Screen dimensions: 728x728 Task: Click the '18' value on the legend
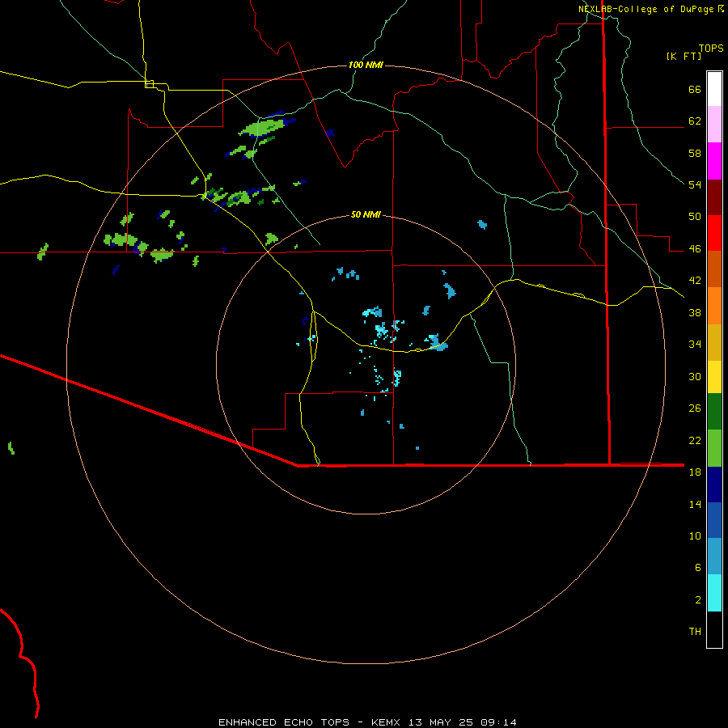(695, 472)
